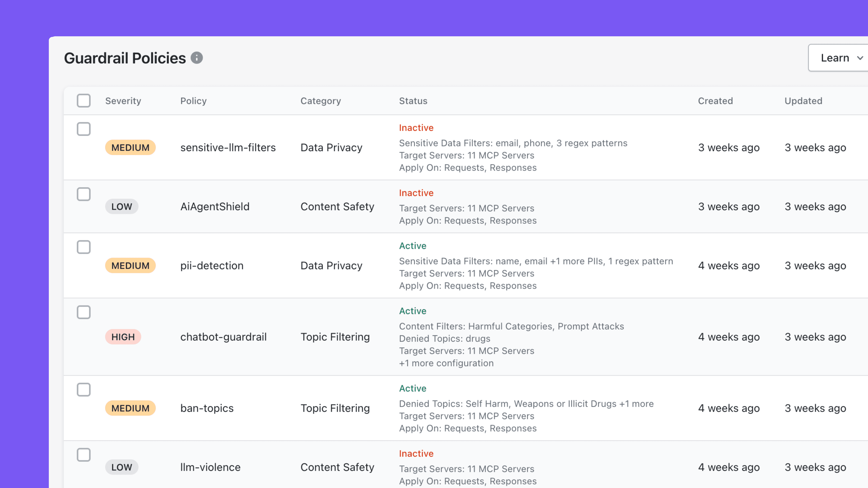Tick the ban-topics row checkbox
This screenshot has height=488, width=868.
point(84,390)
